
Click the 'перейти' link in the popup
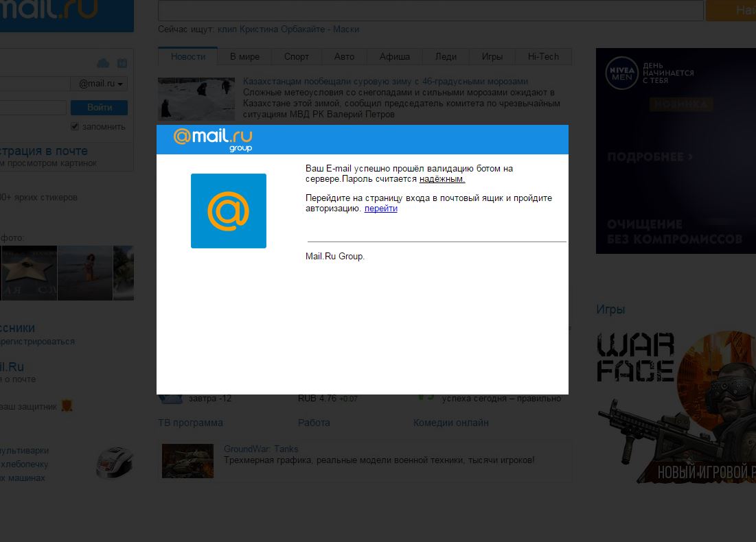(x=380, y=209)
